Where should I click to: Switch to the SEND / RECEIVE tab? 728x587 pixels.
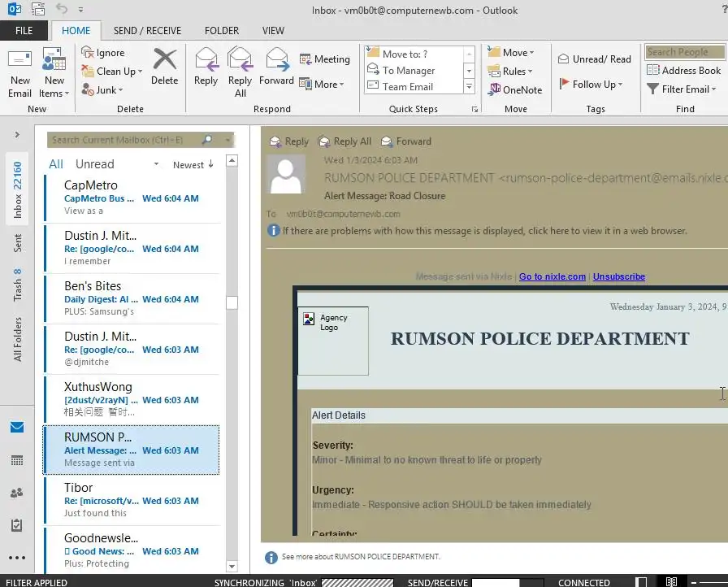pos(147,31)
